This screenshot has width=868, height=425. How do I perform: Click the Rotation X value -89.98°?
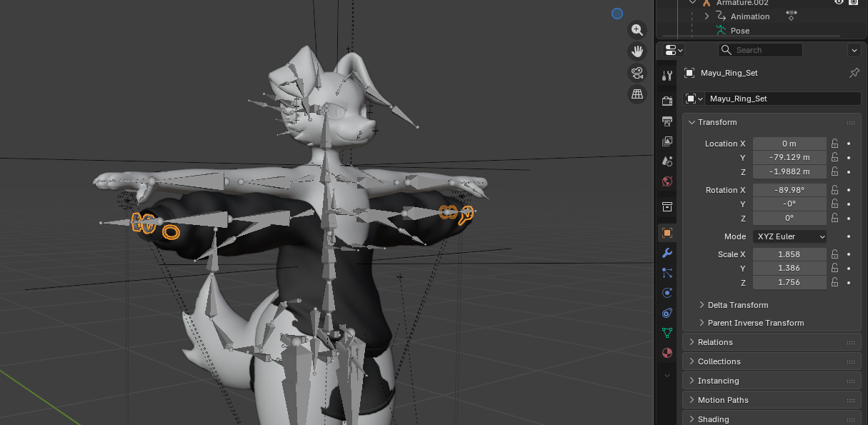(x=789, y=190)
